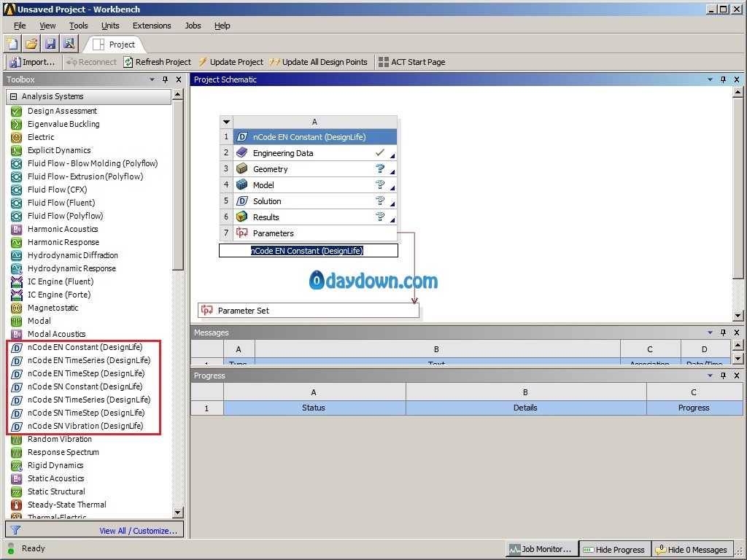Screen dimensions: 747x560
Task: Open the Units menu
Action: (110, 26)
